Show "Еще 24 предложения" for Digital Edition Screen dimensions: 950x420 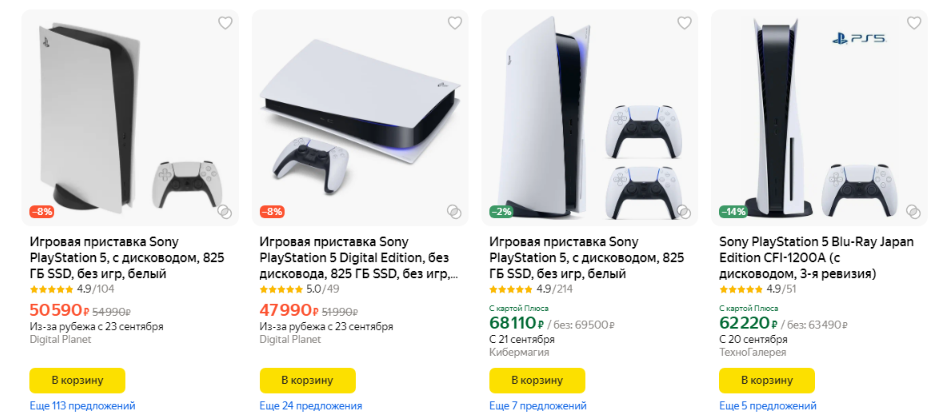[310, 406]
